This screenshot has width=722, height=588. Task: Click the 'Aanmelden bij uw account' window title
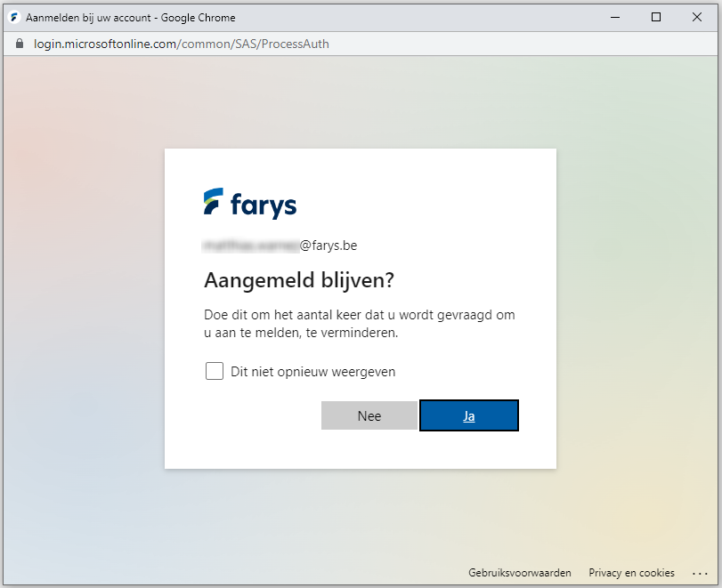pyautogui.click(x=130, y=18)
